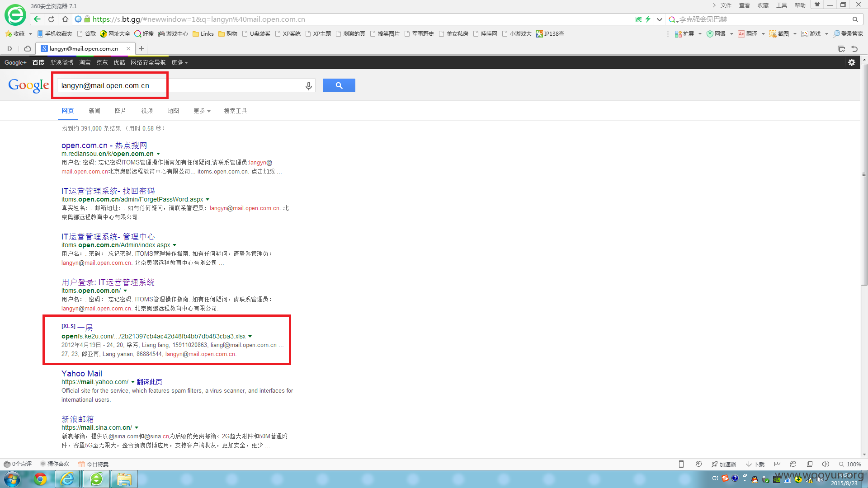Click the blue Google search button
The image size is (868, 488).
tap(339, 85)
